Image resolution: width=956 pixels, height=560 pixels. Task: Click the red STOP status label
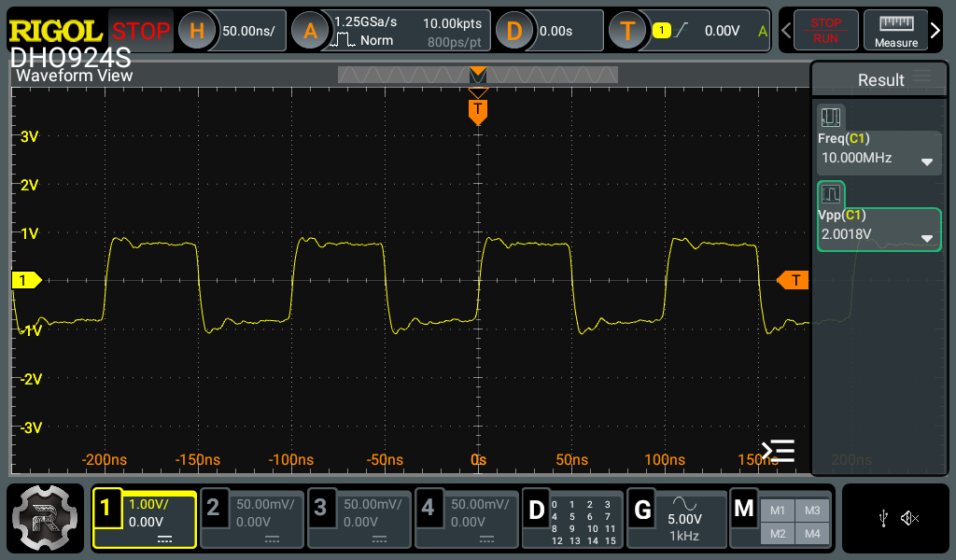click(x=141, y=31)
